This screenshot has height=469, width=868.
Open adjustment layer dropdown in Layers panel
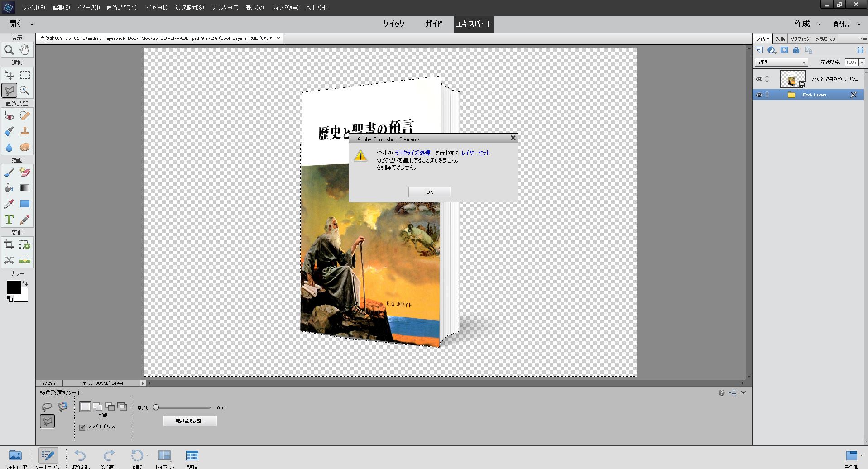[x=772, y=50]
